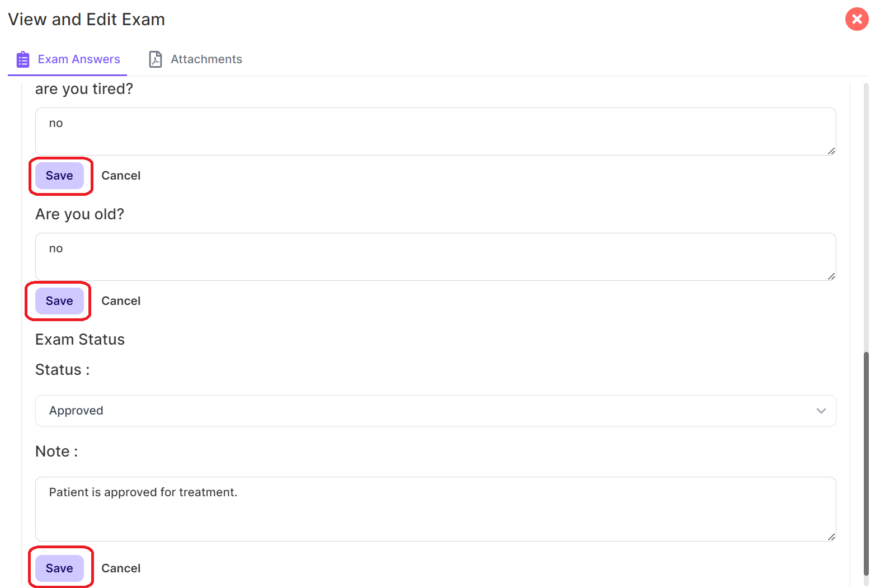Switch to the Attachments tab

206,59
